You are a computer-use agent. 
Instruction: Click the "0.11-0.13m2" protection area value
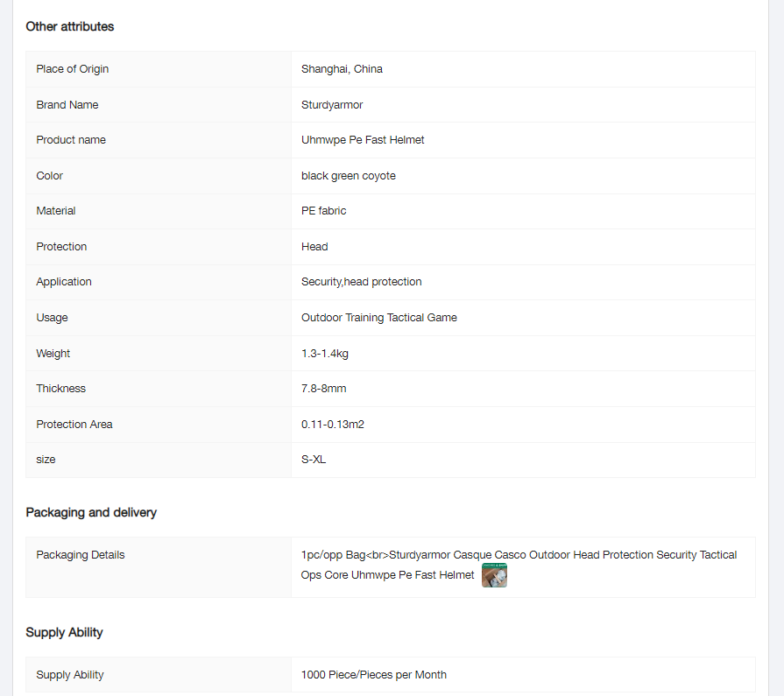(x=333, y=425)
